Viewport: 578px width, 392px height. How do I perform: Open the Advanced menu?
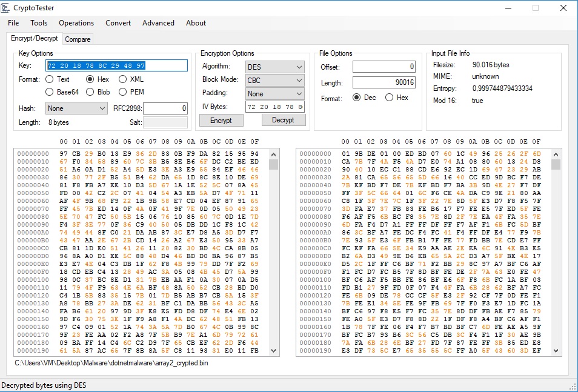158,23
